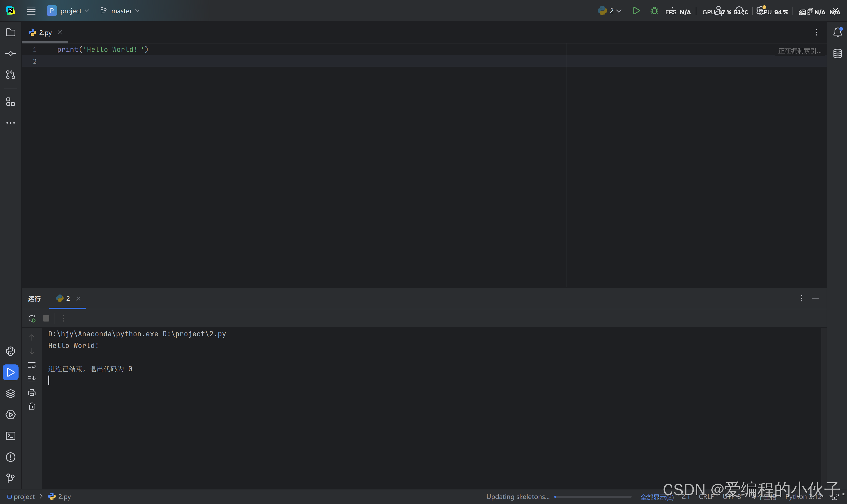The width and height of the screenshot is (847, 504).
Task: Click the Updating skeletons progress bar
Action: 592,497
